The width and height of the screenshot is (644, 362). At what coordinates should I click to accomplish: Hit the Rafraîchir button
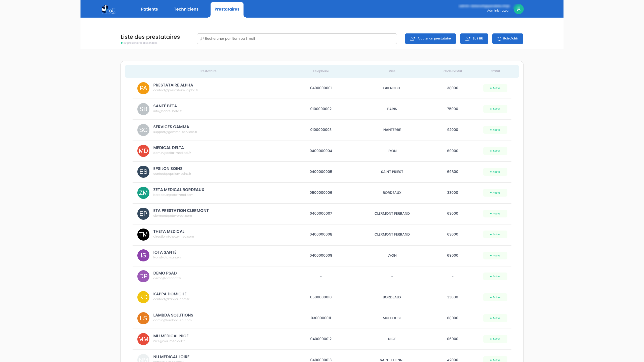[x=507, y=39]
